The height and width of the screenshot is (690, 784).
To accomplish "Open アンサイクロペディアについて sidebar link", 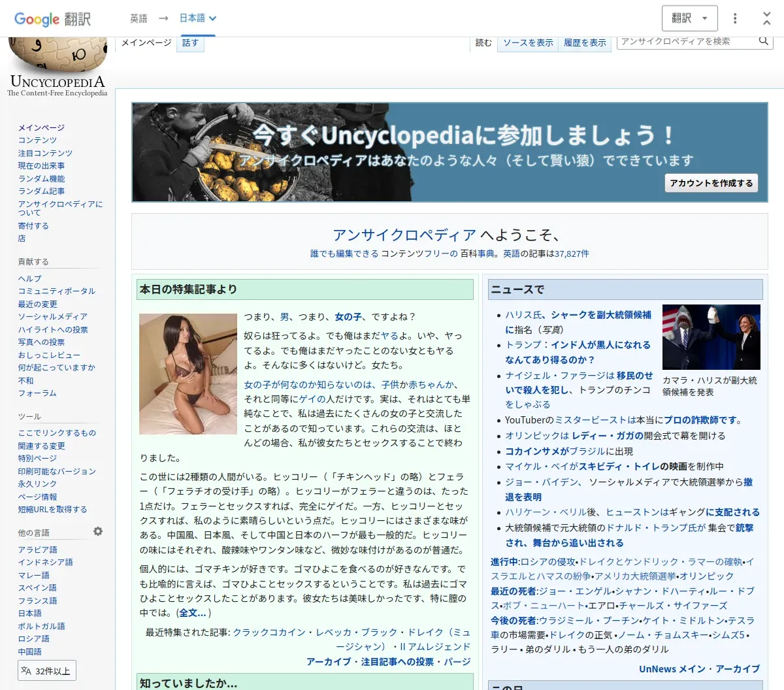I will tap(60, 208).
